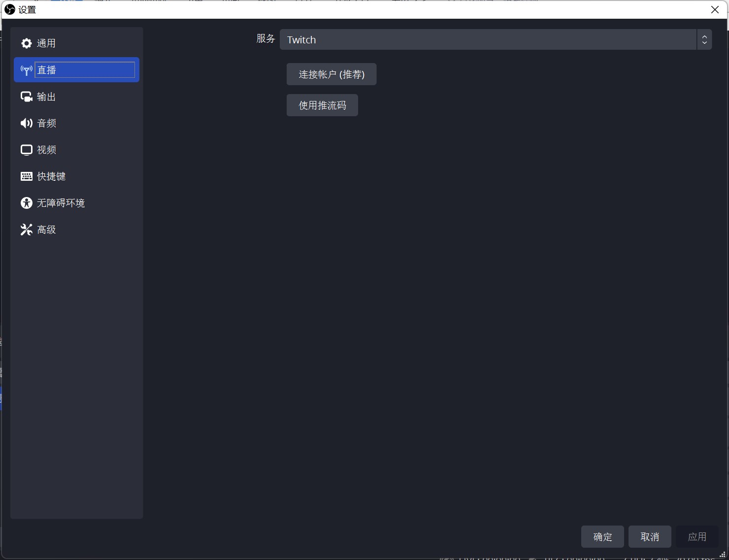729x560 pixels.
Task: Click the resize grip in the dialog corner
Action: point(723,554)
